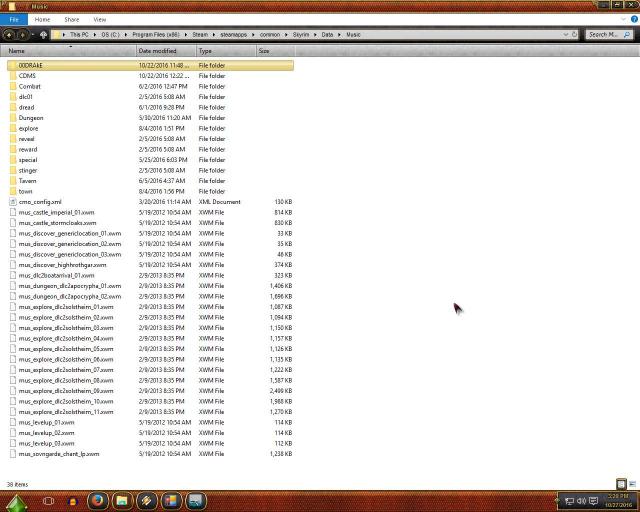Image resolution: width=640 pixels, height=512 pixels.
Task: Open the address bar history dropdown
Action: pos(565,35)
